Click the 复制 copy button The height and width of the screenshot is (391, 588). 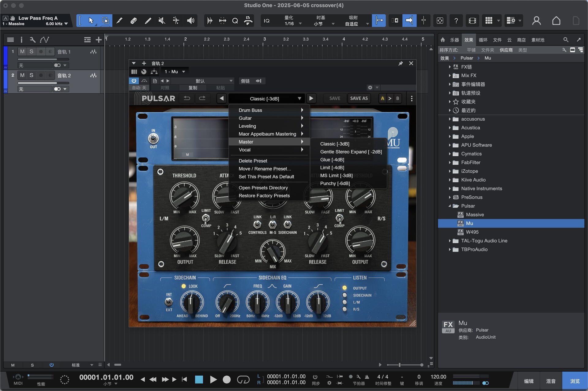coord(193,88)
